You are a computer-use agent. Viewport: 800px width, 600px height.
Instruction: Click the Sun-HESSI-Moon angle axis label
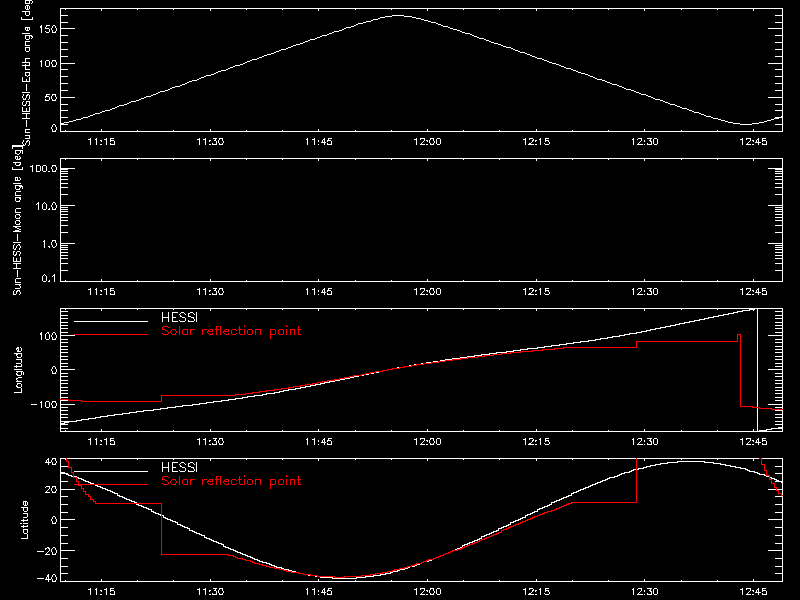click(x=17, y=220)
